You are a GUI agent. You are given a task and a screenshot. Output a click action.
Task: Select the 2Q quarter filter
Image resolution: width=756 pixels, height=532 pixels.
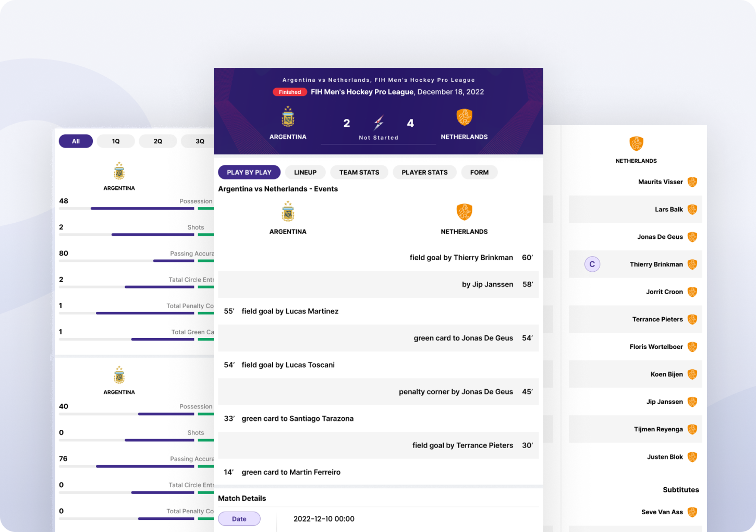click(x=158, y=141)
